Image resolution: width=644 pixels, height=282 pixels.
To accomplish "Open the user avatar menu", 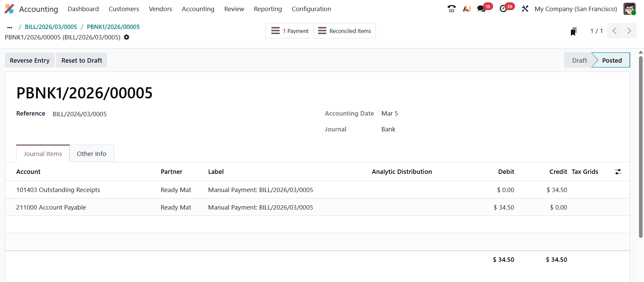I will click(x=629, y=9).
